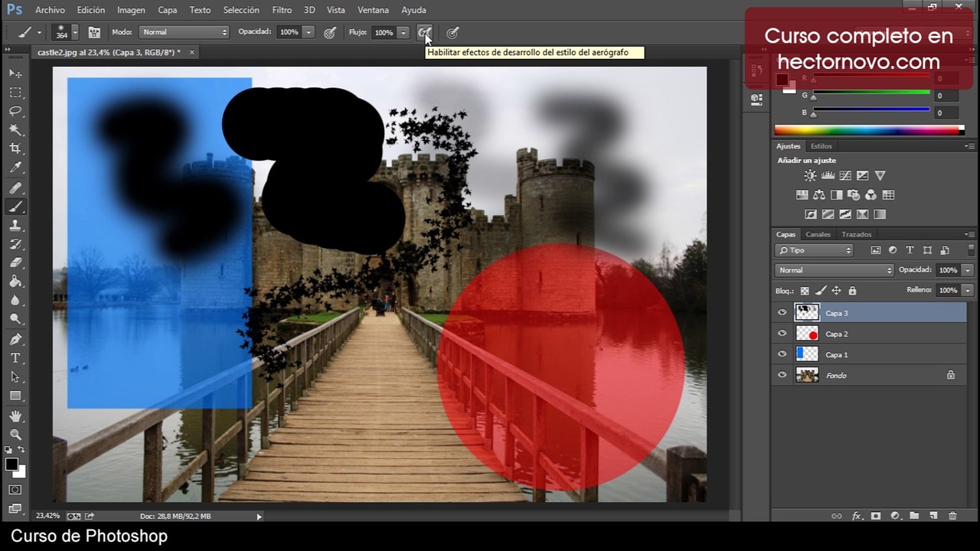Open the Filtro menu

[x=282, y=10]
